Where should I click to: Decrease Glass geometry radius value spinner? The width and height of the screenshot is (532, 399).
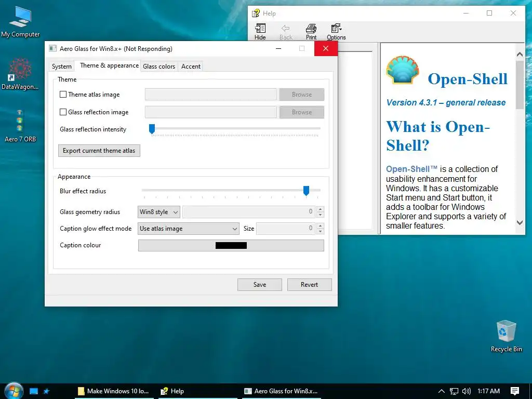[x=320, y=215]
